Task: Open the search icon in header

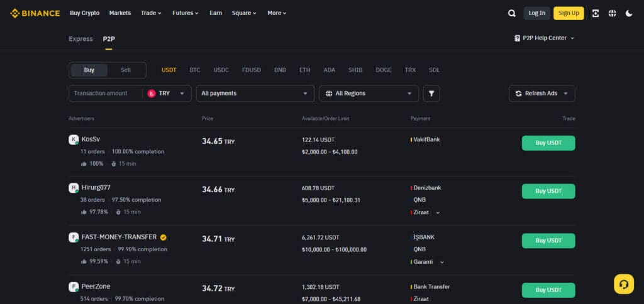Action: click(512, 13)
